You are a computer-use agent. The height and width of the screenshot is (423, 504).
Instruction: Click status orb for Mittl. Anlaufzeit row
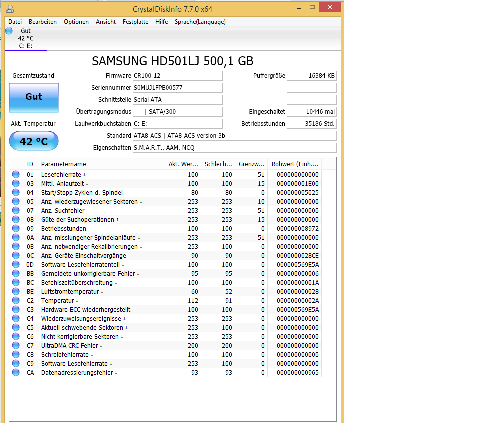[16, 183]
